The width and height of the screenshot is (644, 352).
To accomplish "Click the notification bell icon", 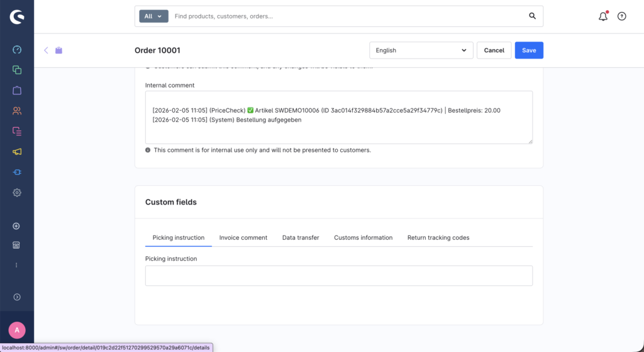I will coord(602,16).
